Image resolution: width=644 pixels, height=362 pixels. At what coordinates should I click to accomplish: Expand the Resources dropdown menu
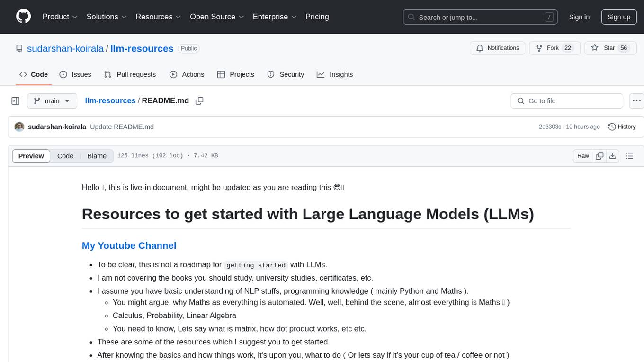click(158, 17)
